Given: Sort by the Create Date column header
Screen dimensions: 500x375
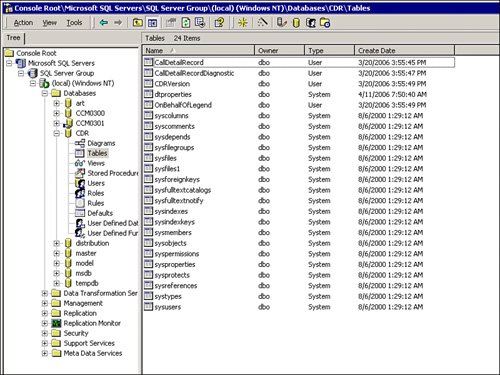Looking at the screenshot, I should click(x=404, y=51).
